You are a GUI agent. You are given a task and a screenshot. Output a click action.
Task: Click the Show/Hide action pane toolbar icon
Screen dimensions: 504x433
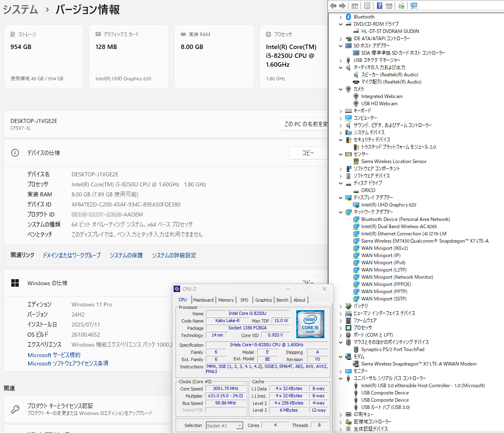click(389, 6)
